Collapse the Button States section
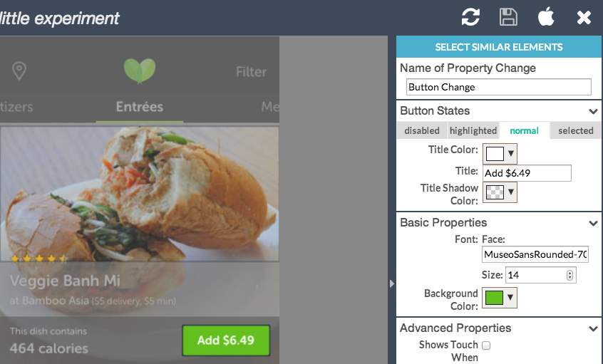This screenshot has height=364, width=603. pyautogui.click(x=593, y=111)
